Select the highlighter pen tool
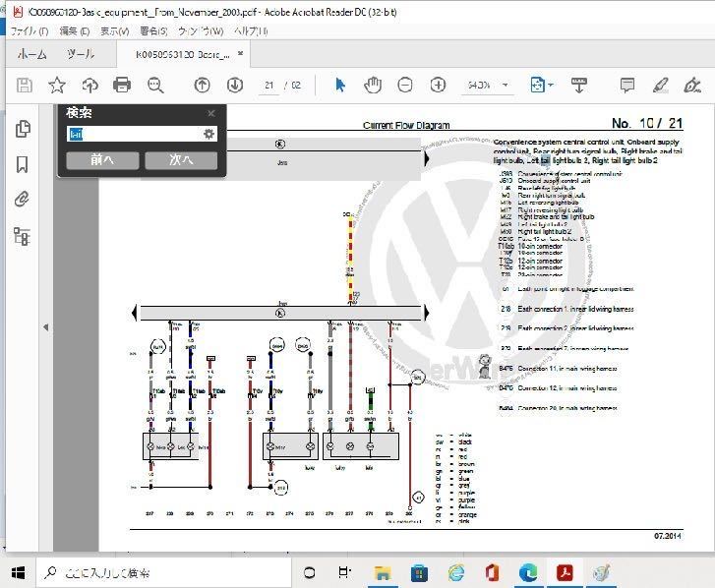The height and width of the screenshot is (588, 715). coord(660,86)
